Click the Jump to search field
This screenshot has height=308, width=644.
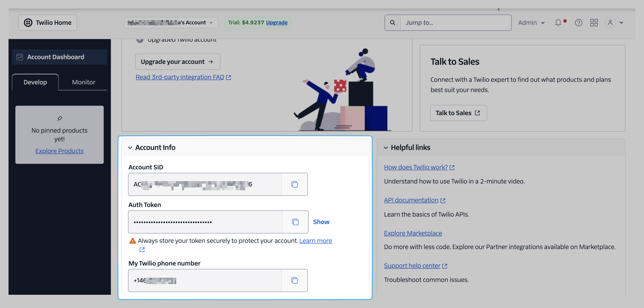point(456,23)
